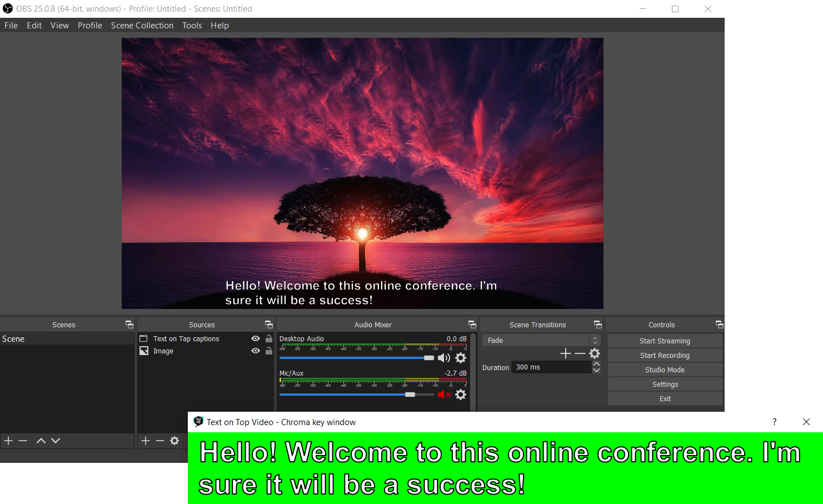Click the 0.0 dB value
The height and width of the screenshot is (504, 823).
[457, 338]
